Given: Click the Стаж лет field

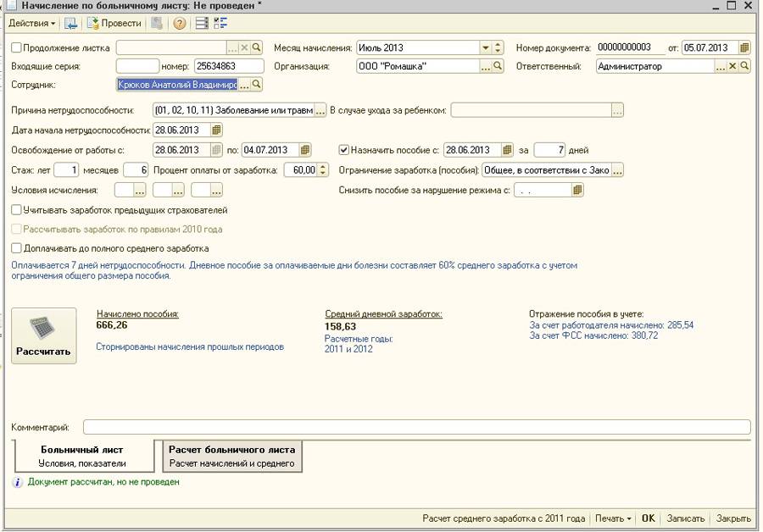Looking at the screenshot, I should tap(66, 170).
